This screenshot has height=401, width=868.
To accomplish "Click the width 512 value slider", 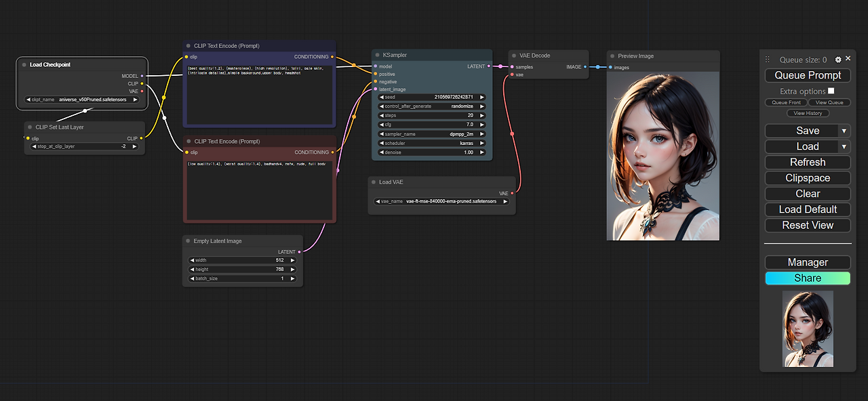I will [243, 260].
